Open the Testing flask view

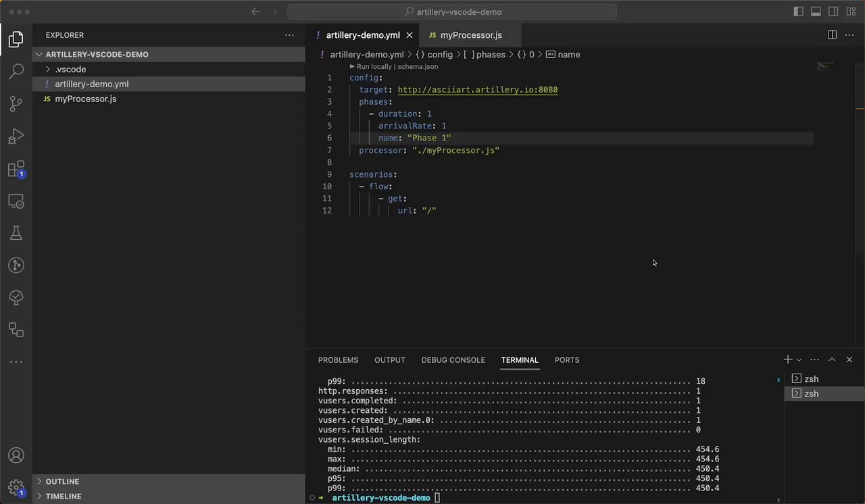[x=16, y=233]
